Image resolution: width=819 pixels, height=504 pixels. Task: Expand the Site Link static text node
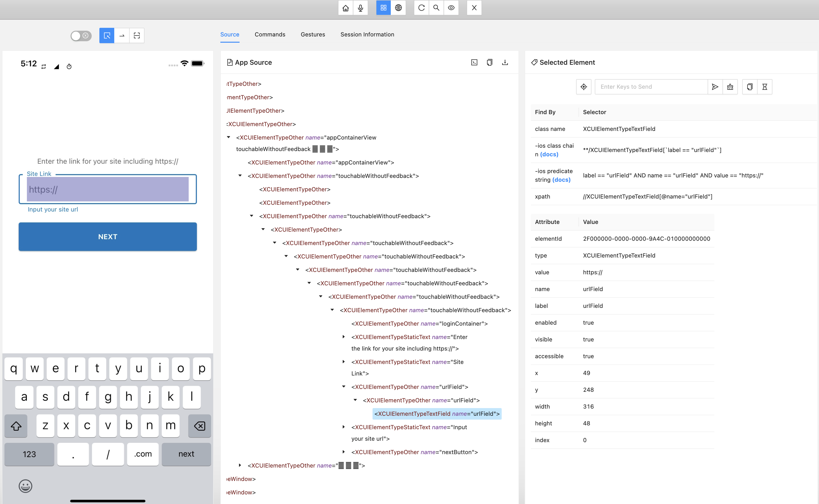pos(344,362)
